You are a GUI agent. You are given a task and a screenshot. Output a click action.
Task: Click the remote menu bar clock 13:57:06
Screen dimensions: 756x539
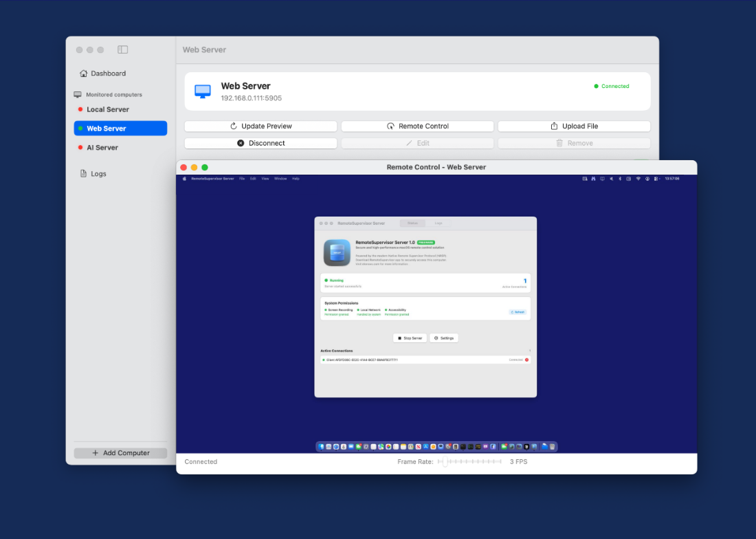[x=672, y=179]
